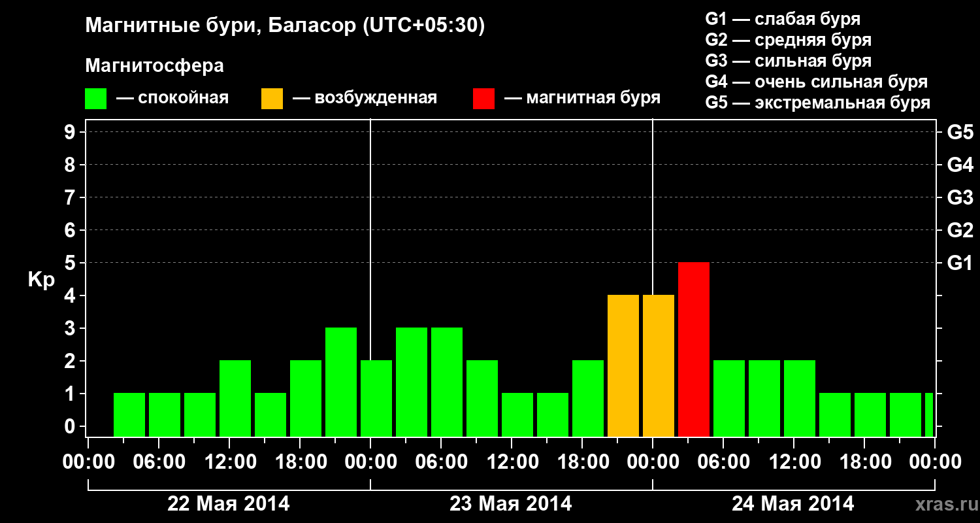Click the Kp value 9 axis label
This screenshot has height=523, width=980.
click(71, 132)
